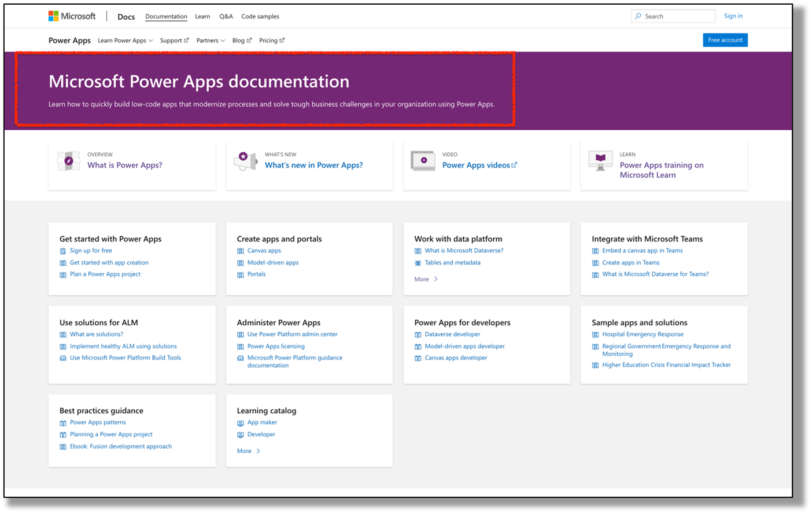Click the icon beside Tables and metadata

[x=418, y=263]
